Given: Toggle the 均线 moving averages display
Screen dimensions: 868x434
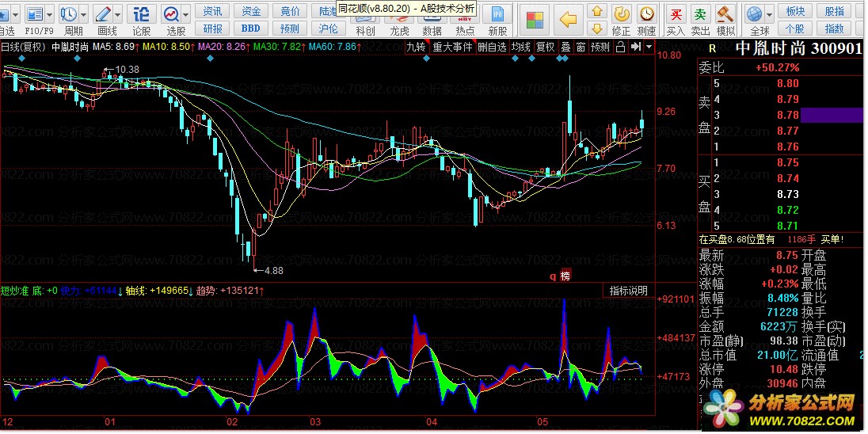Looking at the screenshot, I should [x=521, y=47].
